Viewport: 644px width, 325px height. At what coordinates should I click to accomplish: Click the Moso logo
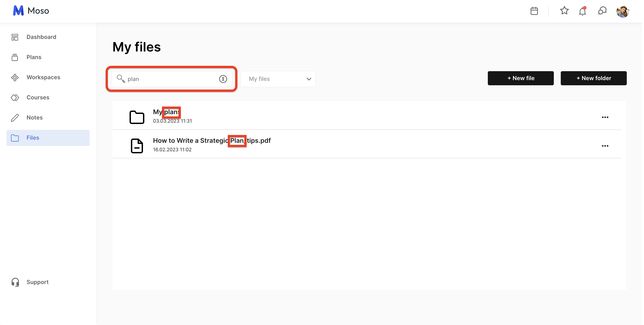31,11
